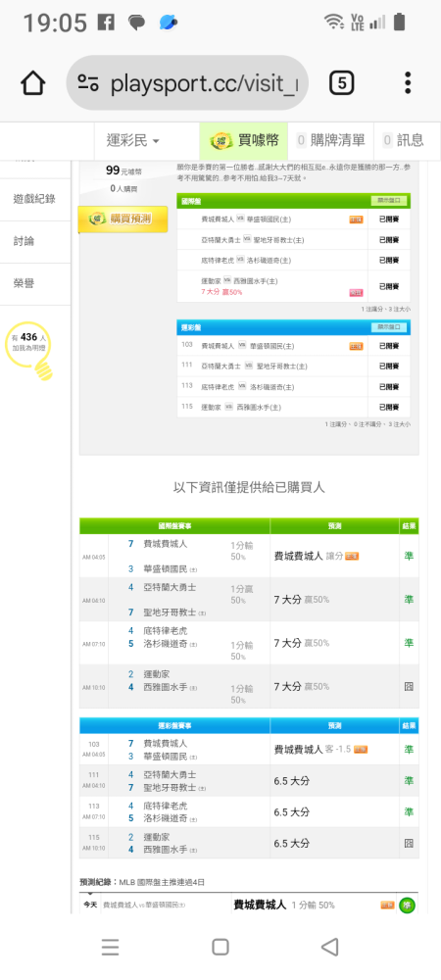Toggle 顯示盤口 in the green 國際盤 header
Screen dimensions: 441x980
[x=389, y=201]
